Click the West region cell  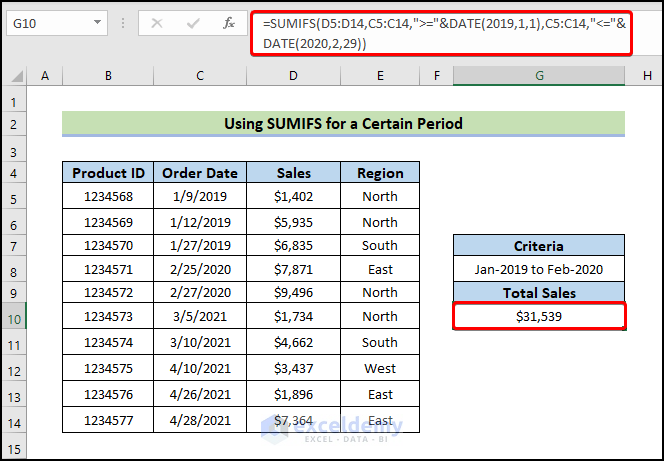[380, 370]
